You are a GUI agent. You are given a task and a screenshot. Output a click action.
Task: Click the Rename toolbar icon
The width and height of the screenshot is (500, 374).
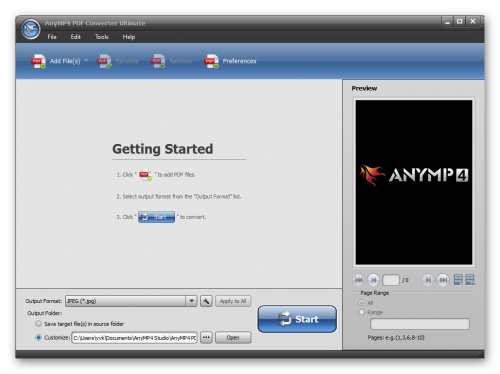(104, 61)
